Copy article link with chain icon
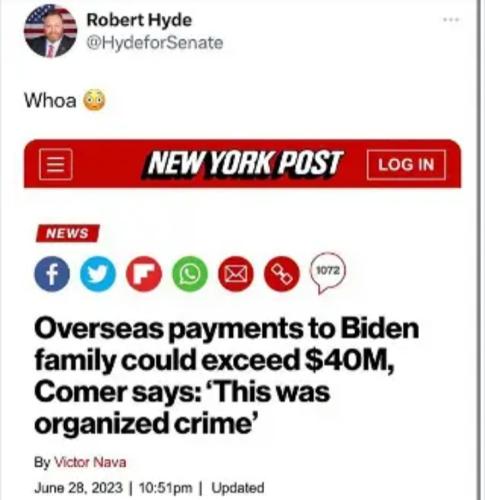The image size is (485, 500). click(282, 274)
